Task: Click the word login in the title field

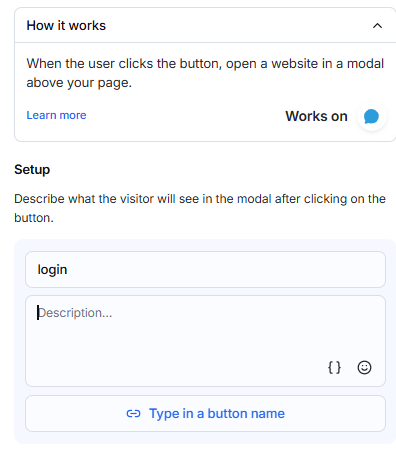Action: pos(52,269)
